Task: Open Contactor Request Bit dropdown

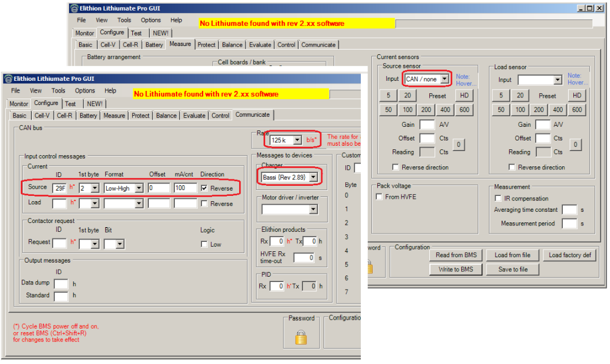Action: pos(120,244)
